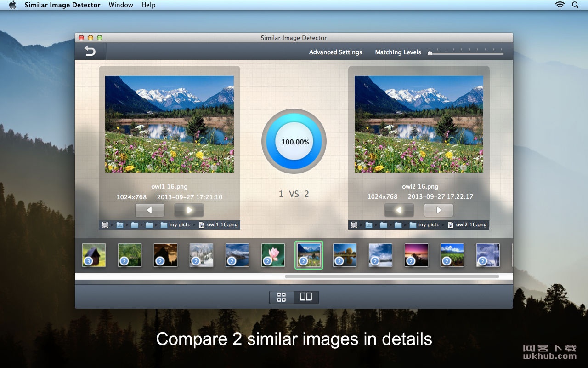588x368 pixels.
Task: Go back with the return arrow icon
Action: 90,51
